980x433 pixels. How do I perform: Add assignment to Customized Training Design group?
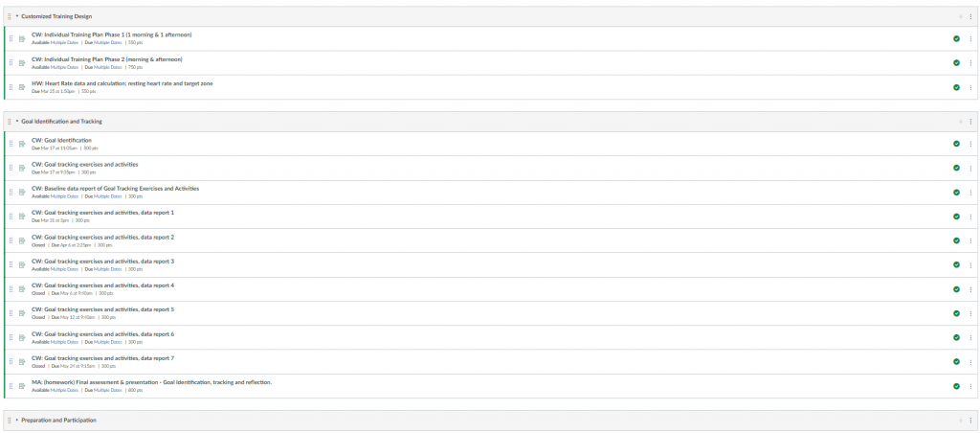(x=960, y=16)
